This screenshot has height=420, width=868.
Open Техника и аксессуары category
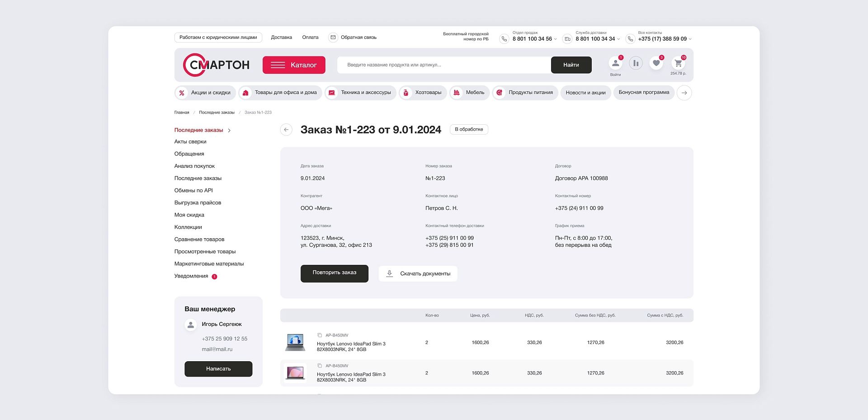(x=360, y=93)
